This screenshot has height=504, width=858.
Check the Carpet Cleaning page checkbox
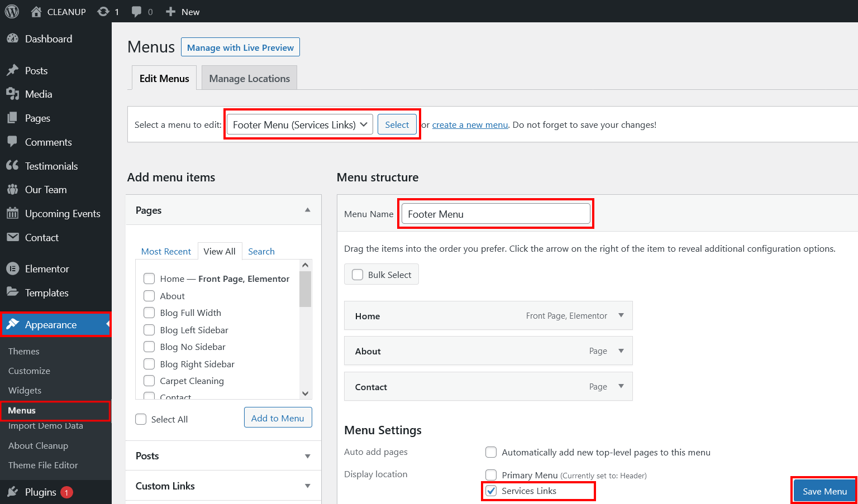(149, 381)
